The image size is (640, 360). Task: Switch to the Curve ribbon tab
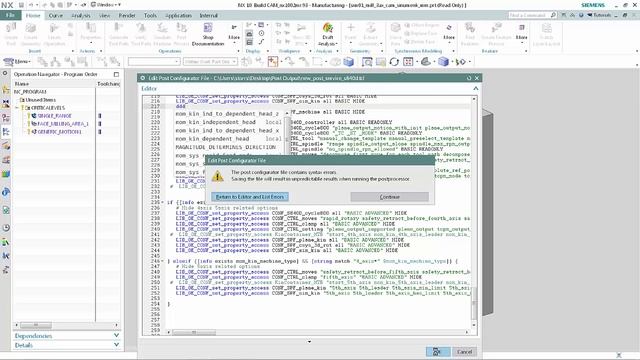point(56,16)
